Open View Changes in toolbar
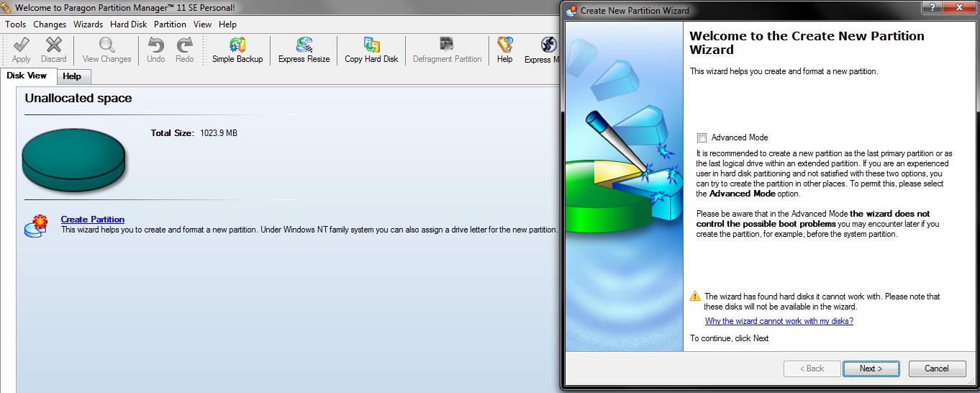The width and height of the screenshot is (980, 393). click(106, 50)
